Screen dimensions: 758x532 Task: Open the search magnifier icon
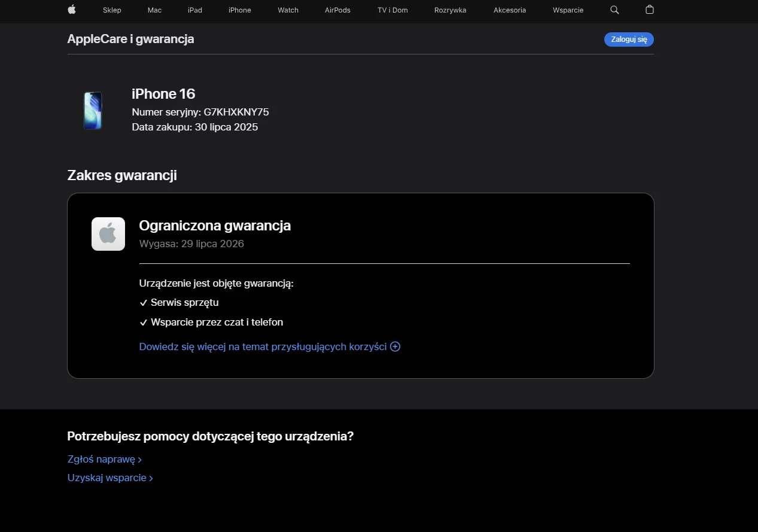tap(614, 10)
